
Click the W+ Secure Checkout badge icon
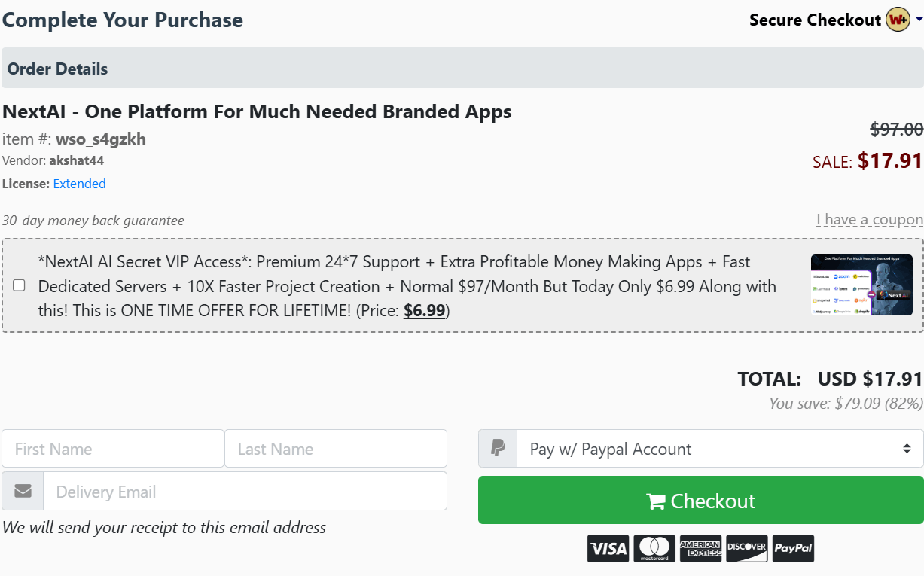tap(898, 20)
